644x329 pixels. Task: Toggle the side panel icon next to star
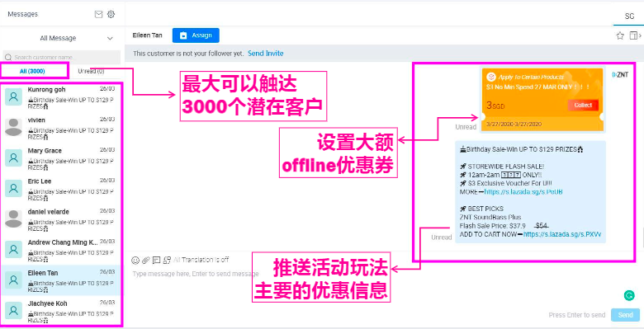click(x=635, y=35)
